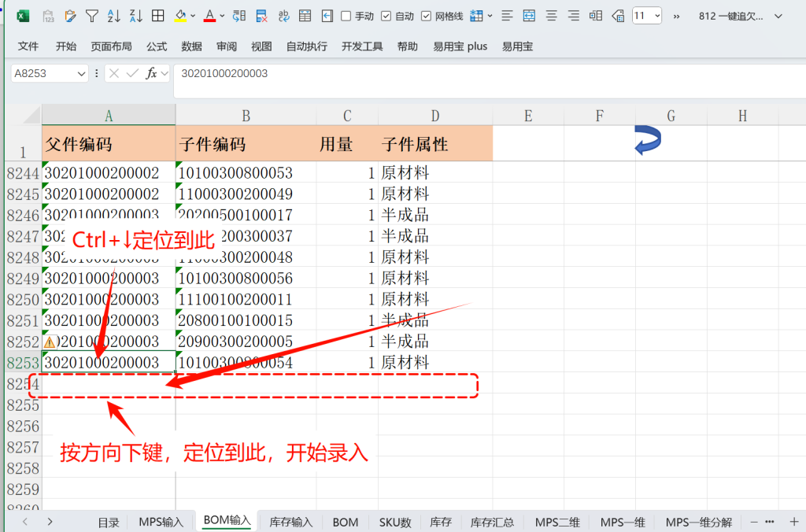Open the 自动执行 ribbon tab
The width and height of the screenshot is (806, 532).
[x=306, y=46]
